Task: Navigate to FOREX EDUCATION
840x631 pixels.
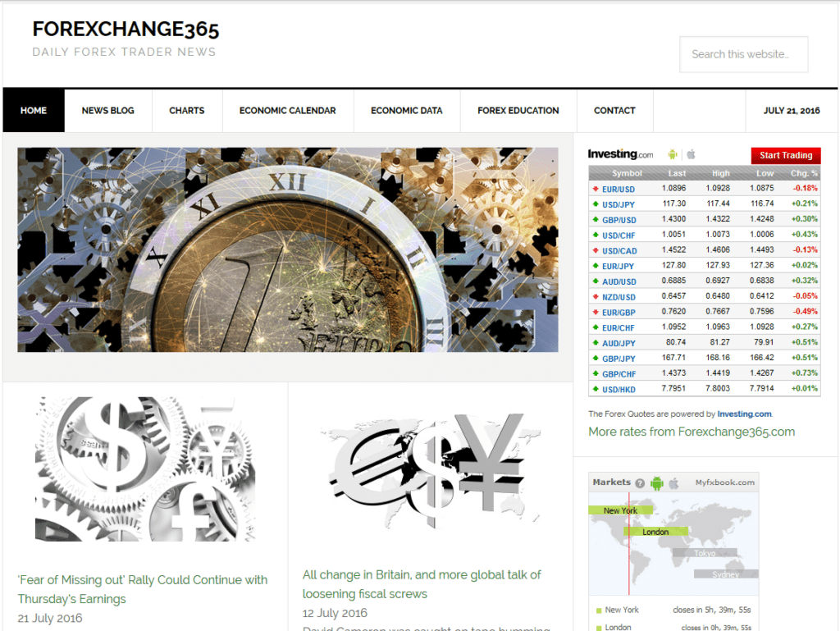Action: point(518,110)
